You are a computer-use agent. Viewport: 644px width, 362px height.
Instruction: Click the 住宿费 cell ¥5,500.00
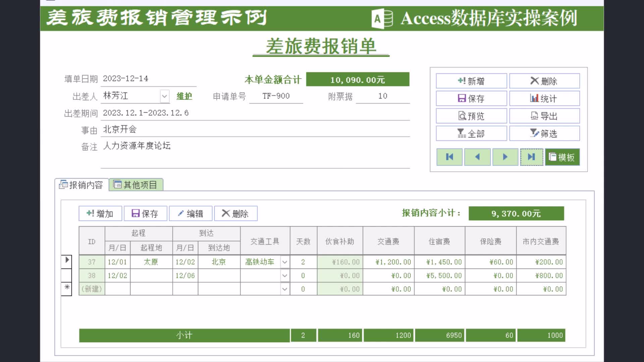439,276
